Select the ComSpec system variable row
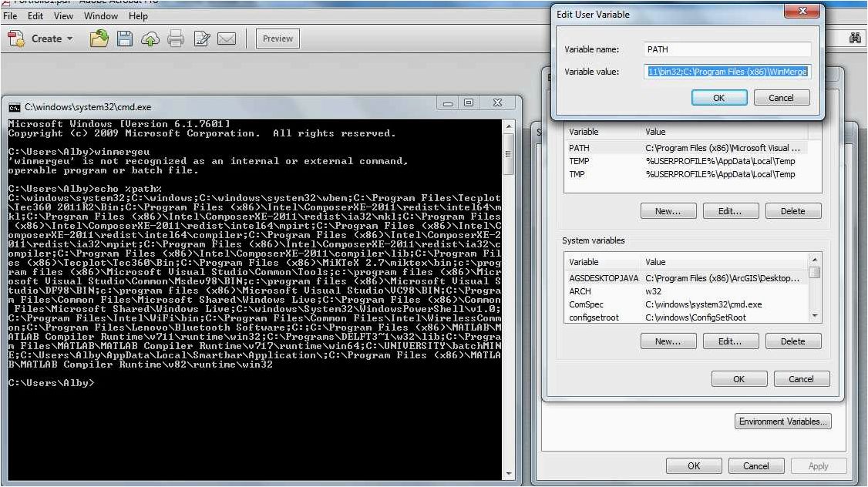Screen dimensions: 868x487 (x=686, y=305)
